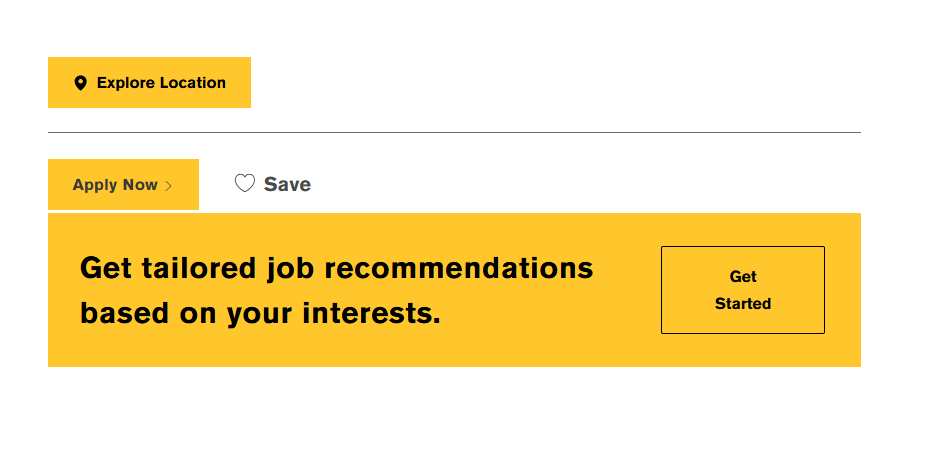Click the word "Now" in the Apply button

140,185
